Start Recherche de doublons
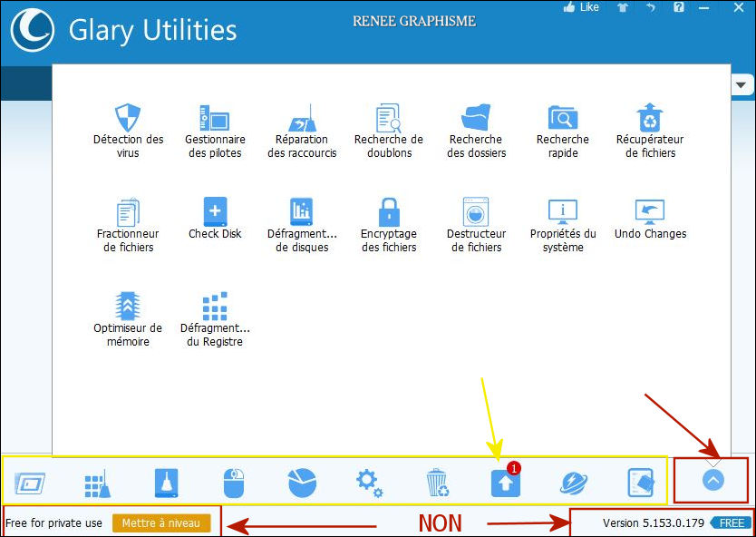Viewport: 756px width, 537px height. pos(389,131)
